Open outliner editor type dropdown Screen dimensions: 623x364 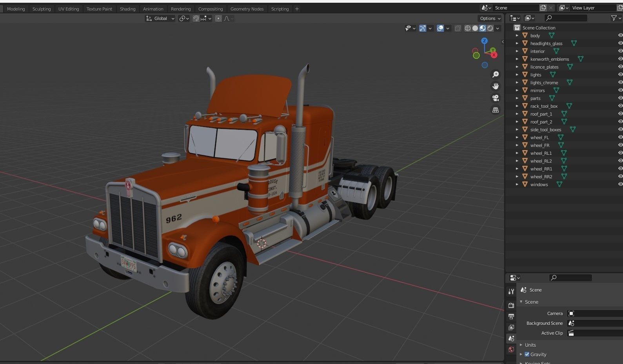(515, 18)
